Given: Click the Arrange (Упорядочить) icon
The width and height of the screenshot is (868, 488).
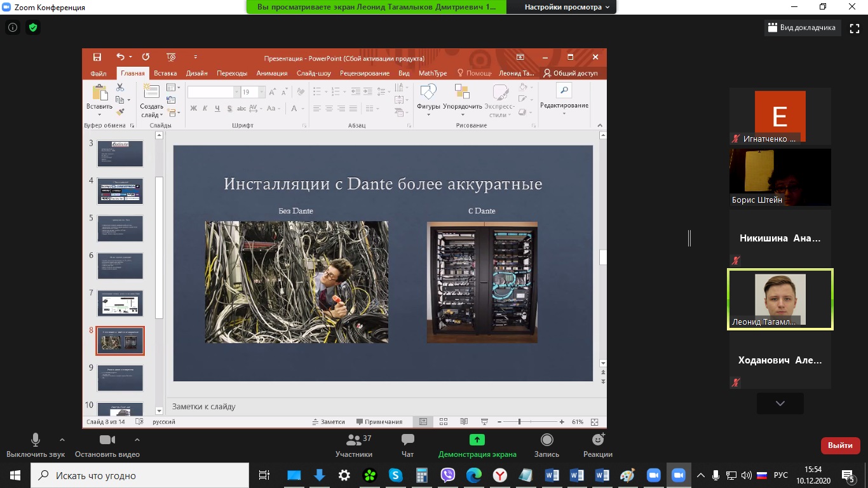Looking at the screenshot, I should [462, 92].
